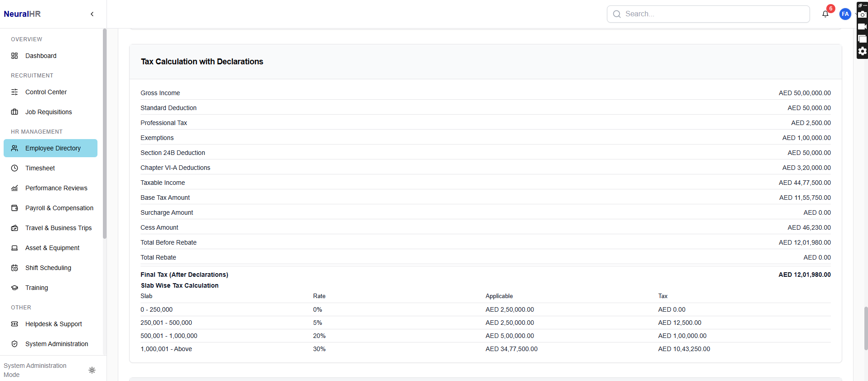Click the video record icon
Viewport: 868px width, 381px height.
click(862, 27)
